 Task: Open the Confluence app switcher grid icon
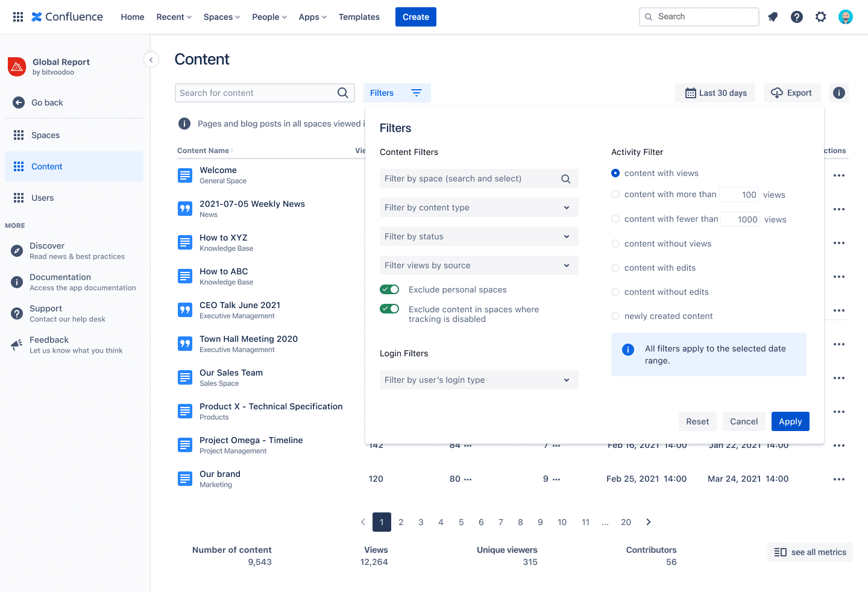coord(17,16)
